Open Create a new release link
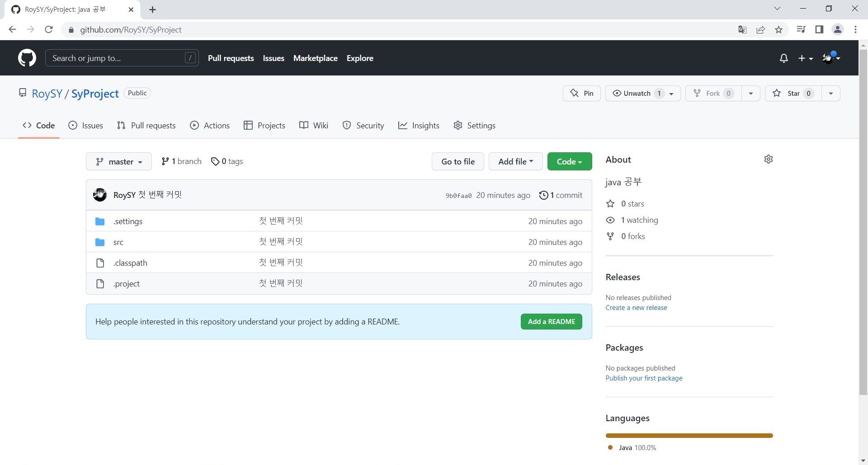868x465 pixels. pos(636,308)
